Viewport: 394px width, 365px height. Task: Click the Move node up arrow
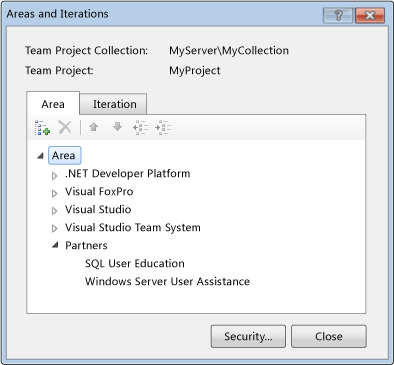(94, 127)
